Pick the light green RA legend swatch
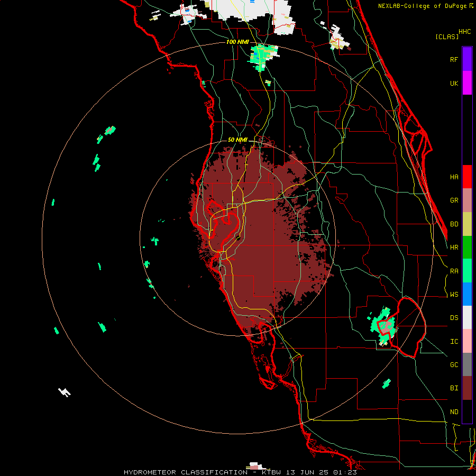 (x=467, y=271)
